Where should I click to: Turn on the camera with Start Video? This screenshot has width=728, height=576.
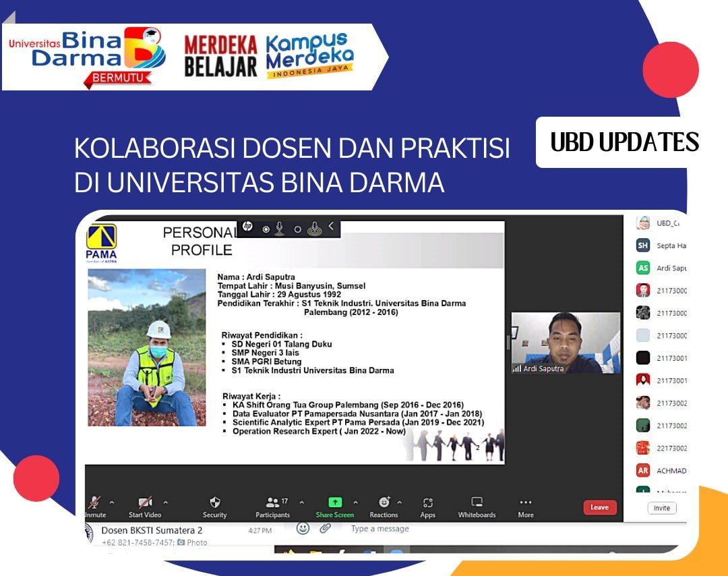tap(145, 507)
